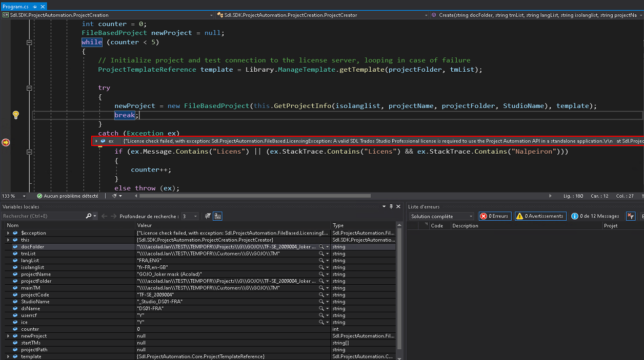Screen dimensions: 644x360
Task: Click the code cleanup broom icon
Action: 114,196
